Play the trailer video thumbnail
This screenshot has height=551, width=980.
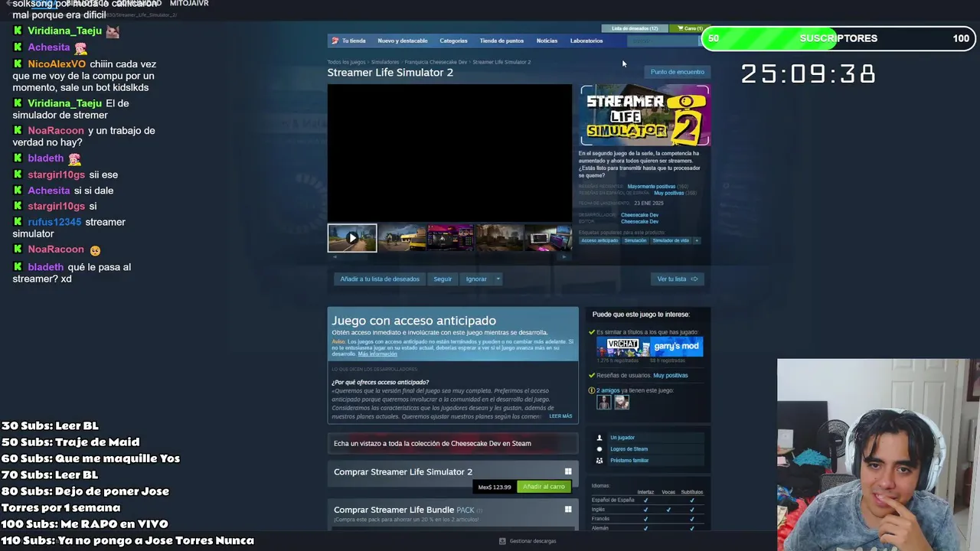pyautogui.click(x=352, y=238)
